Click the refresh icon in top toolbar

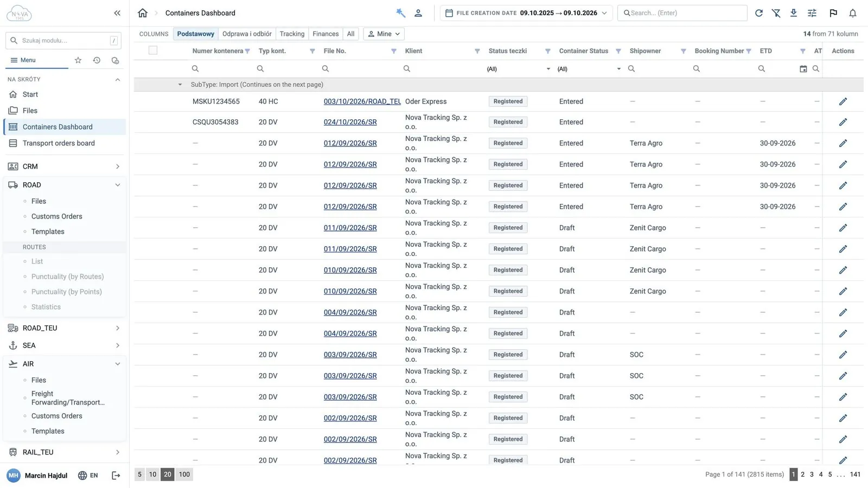[x=759, y=13]
